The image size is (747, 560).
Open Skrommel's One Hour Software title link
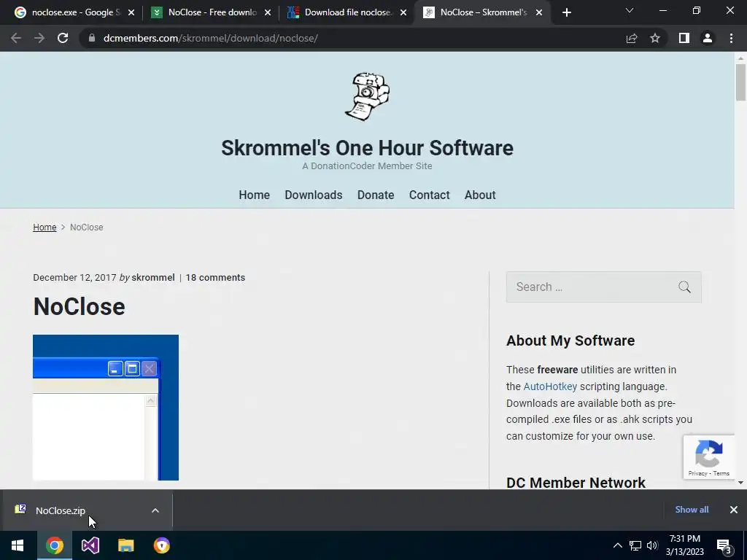[367, 148]
